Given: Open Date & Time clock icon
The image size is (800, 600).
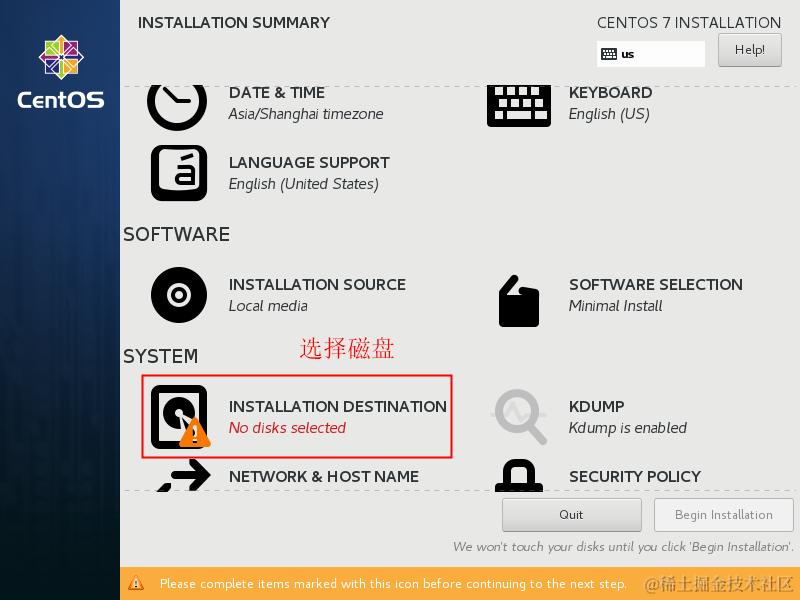Looking at the screenshot, I should (177, 107).
